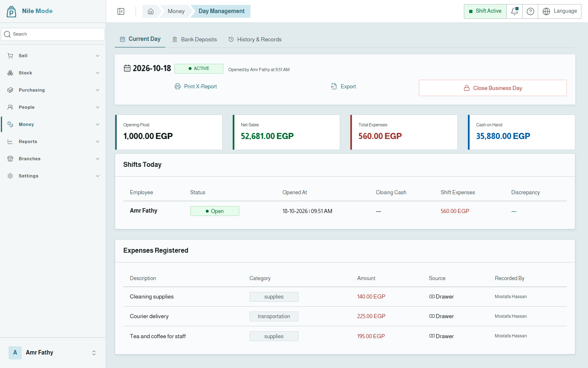Switch to the Bank Deposits tab

(194, 39)
